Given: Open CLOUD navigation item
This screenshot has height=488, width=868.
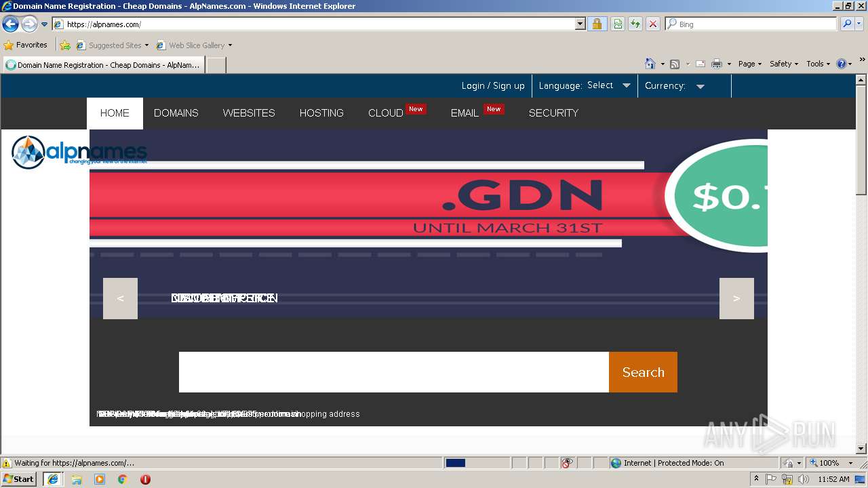Looking at the screenshot, I should (x=386, y=113).
